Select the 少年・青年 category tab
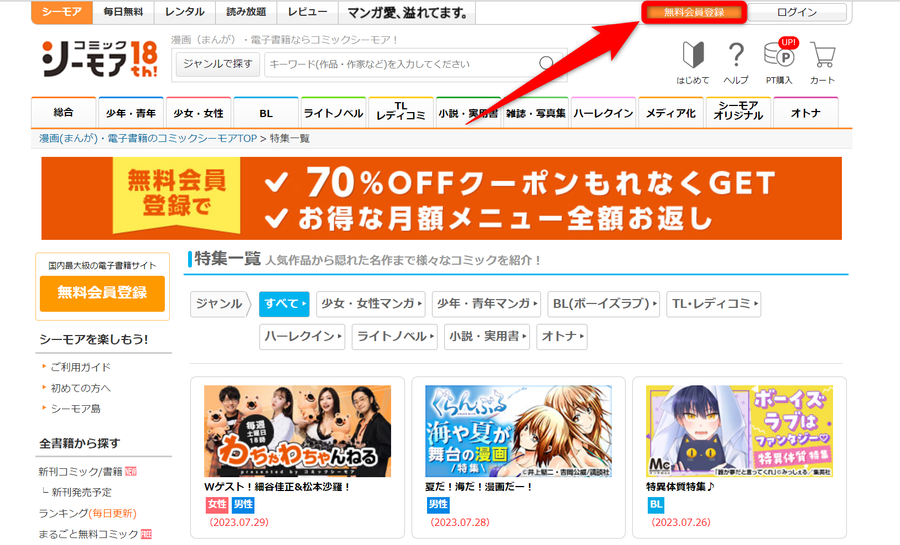The image size is (900, 545). coord(131,112)
